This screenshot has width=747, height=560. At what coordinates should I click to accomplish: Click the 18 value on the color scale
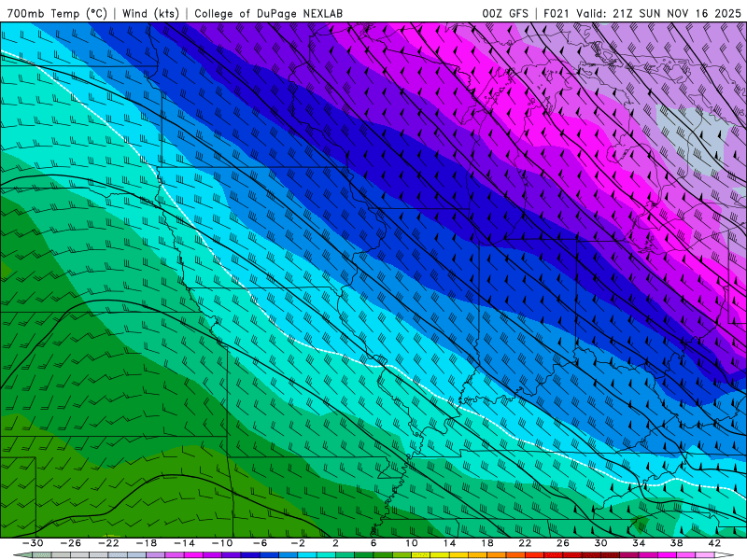click(x=486, y=543)
